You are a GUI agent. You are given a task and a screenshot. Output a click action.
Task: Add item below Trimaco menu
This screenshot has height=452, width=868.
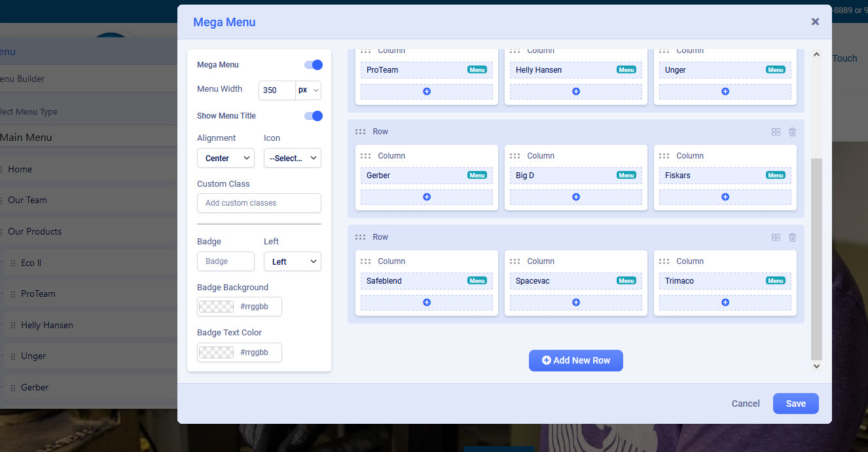click(725, 303)
